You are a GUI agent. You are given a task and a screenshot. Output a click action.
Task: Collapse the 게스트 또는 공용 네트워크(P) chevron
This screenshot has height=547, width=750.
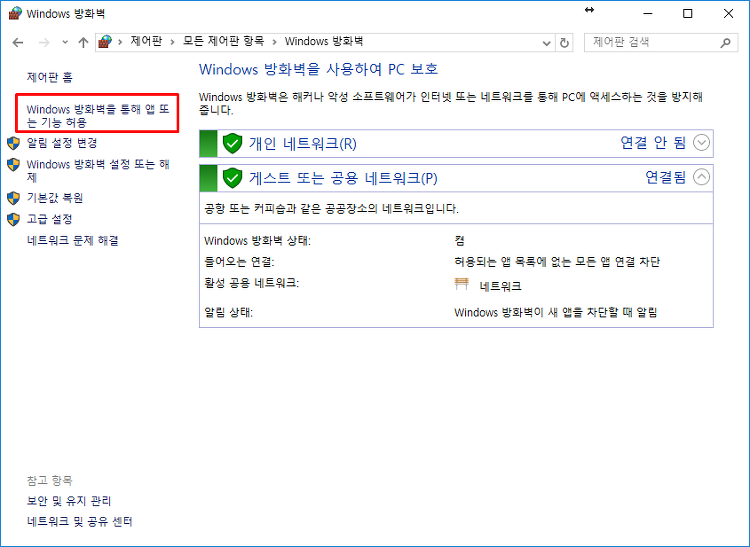click(x=701, y=177)
